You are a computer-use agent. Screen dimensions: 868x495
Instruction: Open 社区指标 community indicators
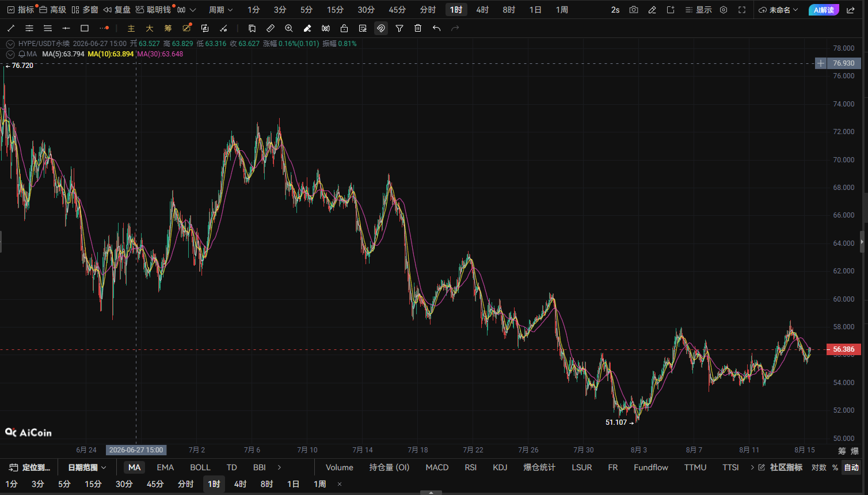[781, 467]
